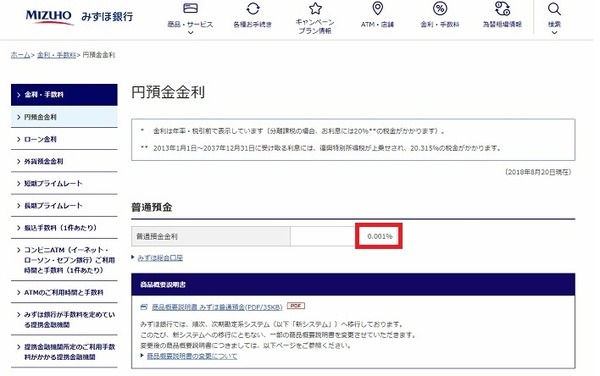Open 短期プライムレート in sidebar
The image size is (600, 376).
64,184
